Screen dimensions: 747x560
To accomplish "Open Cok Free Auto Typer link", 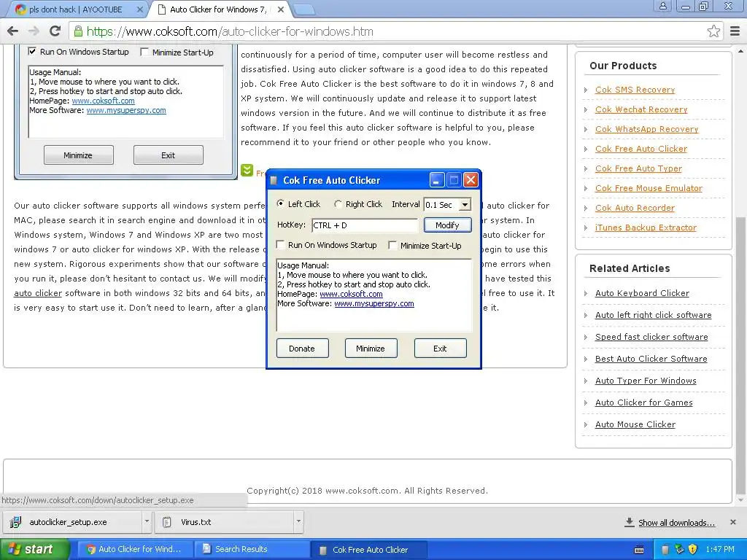I will [x=638, y=168].
